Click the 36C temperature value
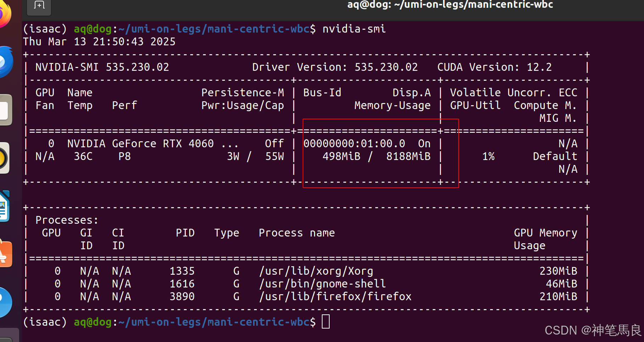 pyautogui.click(x=83, y=156)
